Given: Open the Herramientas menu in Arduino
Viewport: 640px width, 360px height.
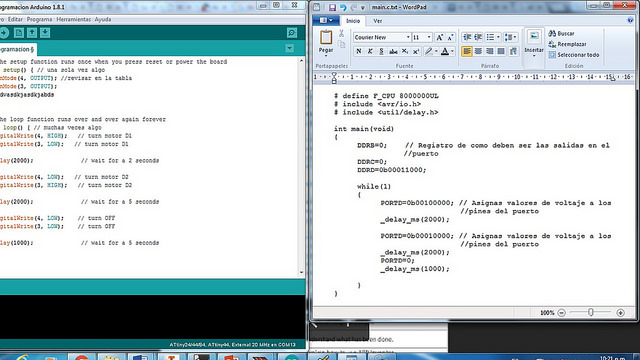Looking at the screenshot, I should tap(73, 19).
